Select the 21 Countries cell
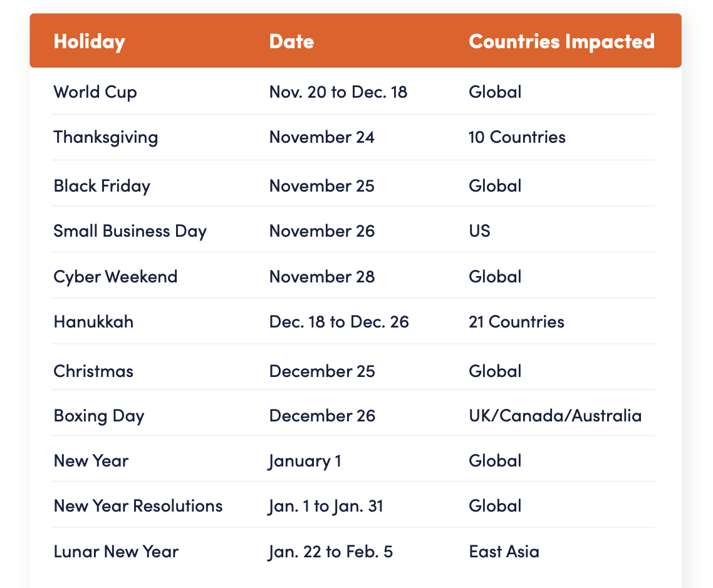 click(x=516, y=322)
